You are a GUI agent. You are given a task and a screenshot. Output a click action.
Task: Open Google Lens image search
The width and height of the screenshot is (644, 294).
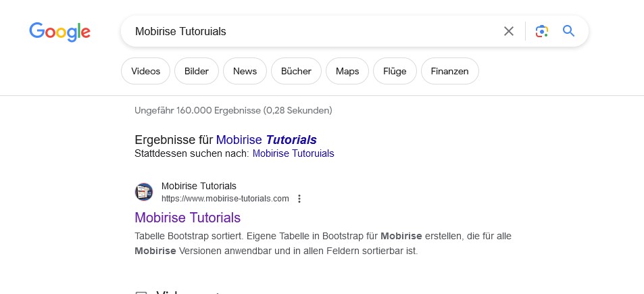pyautogui.click(x=541, y=31)
